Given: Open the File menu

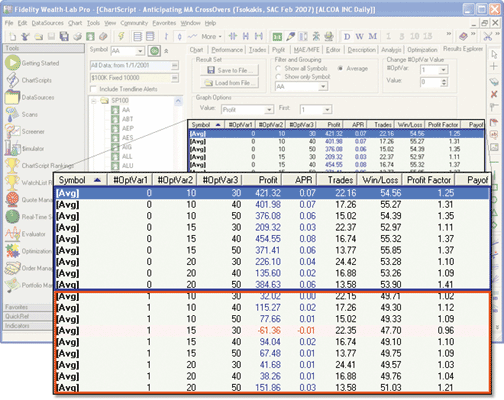Looking at the screenshot, I should pos(9,23).
